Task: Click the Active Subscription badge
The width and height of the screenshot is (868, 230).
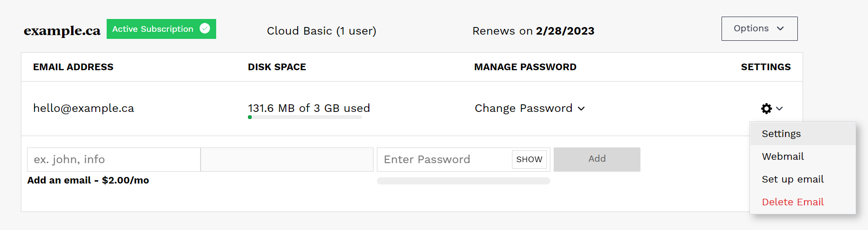Action: [161, 29]
